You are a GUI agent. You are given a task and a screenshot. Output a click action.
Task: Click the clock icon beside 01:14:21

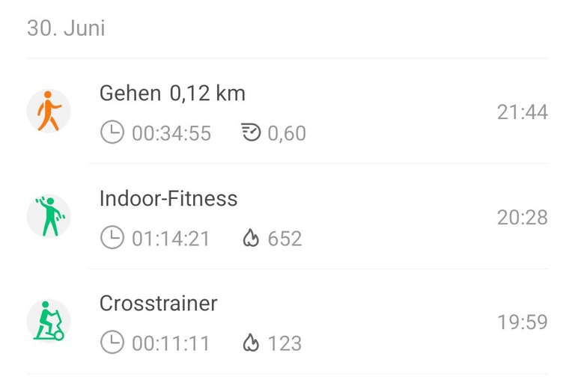pos(112,237)
